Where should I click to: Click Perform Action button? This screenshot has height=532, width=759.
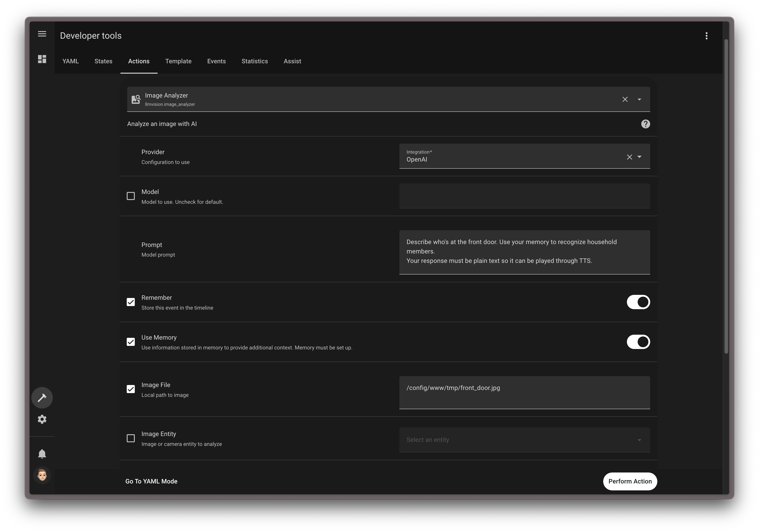(630, 481)
